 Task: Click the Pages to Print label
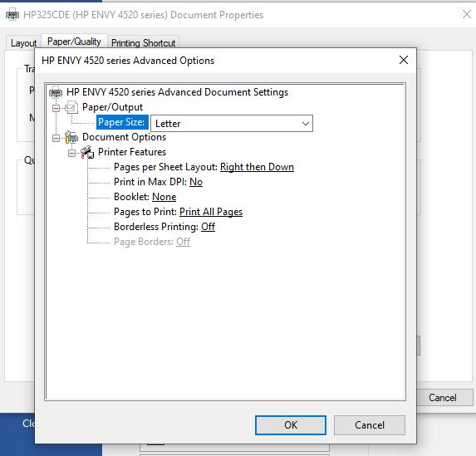point(145,212)
